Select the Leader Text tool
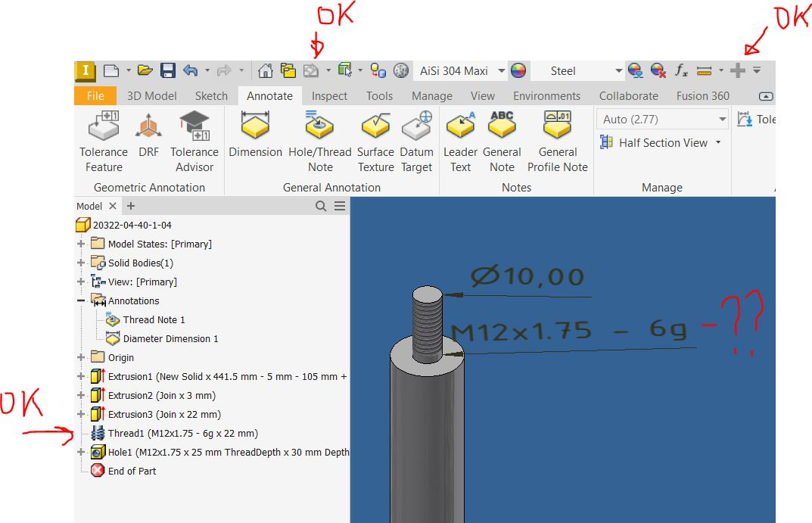Image resolution: width=812 pixels, height=523 pixels. [x=460, y=142]
